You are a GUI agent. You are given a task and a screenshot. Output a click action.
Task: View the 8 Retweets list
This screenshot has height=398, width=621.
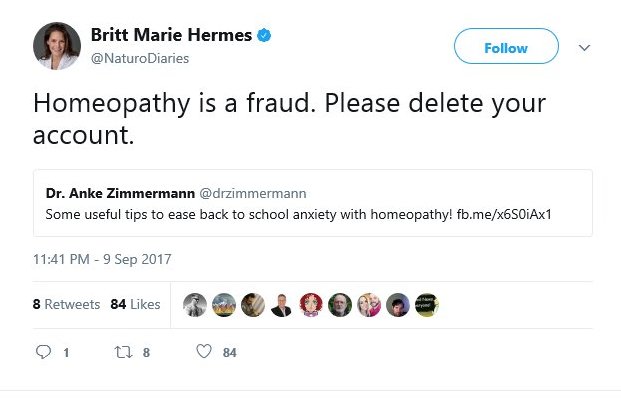pos(66,304)
